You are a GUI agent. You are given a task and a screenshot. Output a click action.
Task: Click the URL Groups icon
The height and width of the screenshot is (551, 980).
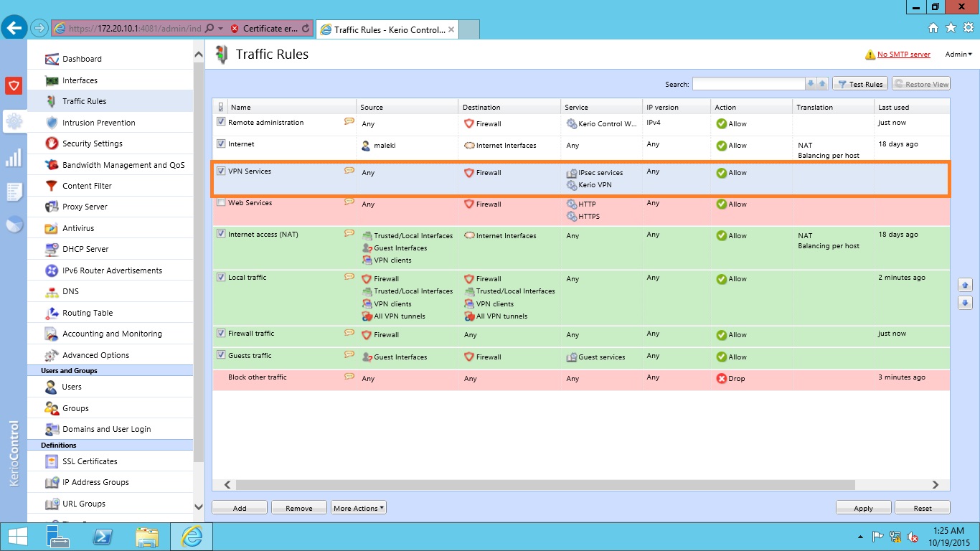click(51, 504)
